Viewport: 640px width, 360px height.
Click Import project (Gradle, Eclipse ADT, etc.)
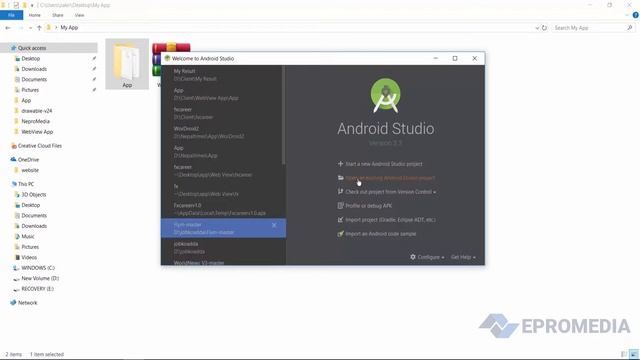point(390,220)
